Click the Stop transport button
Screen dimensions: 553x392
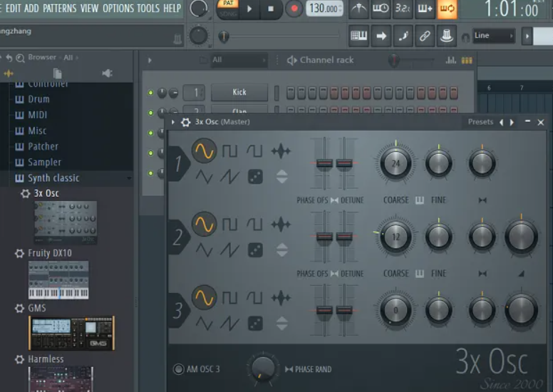pyautogui.click(x=271, y=9)
